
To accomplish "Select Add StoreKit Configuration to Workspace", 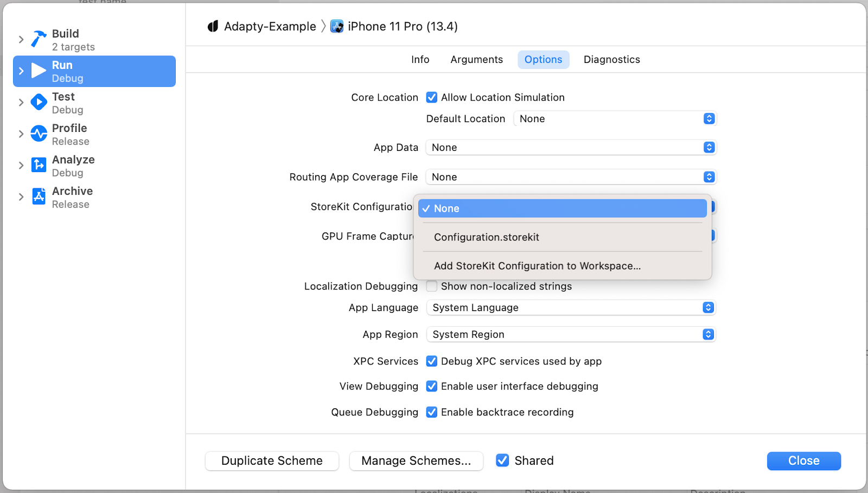I will point(537,266).
